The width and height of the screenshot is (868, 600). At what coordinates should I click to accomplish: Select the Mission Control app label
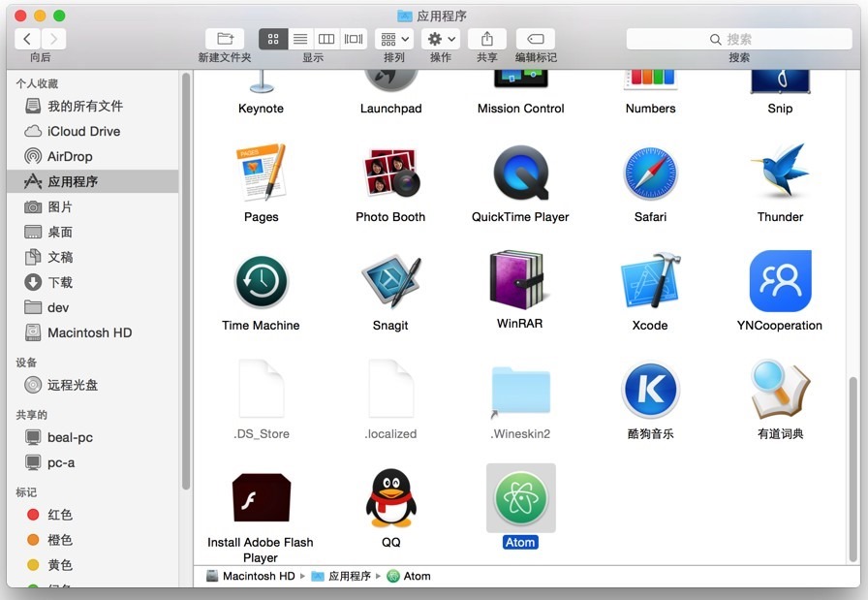tap(521, 109)
